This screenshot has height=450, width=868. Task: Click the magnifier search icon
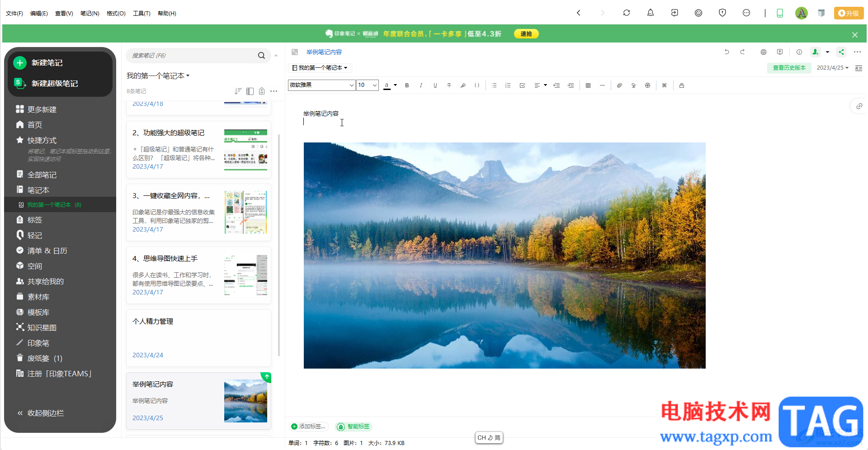(x=261, y=56)
